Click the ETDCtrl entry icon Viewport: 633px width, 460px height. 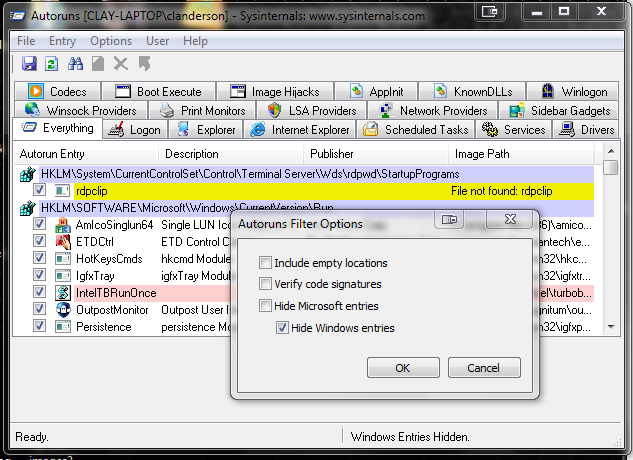tap(63, 242)
